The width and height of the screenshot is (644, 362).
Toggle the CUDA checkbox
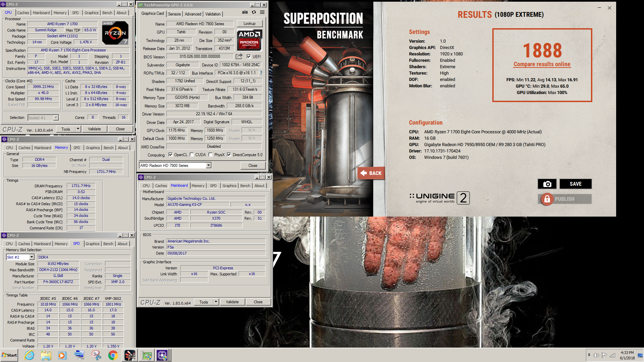click(x=192, y=155)
